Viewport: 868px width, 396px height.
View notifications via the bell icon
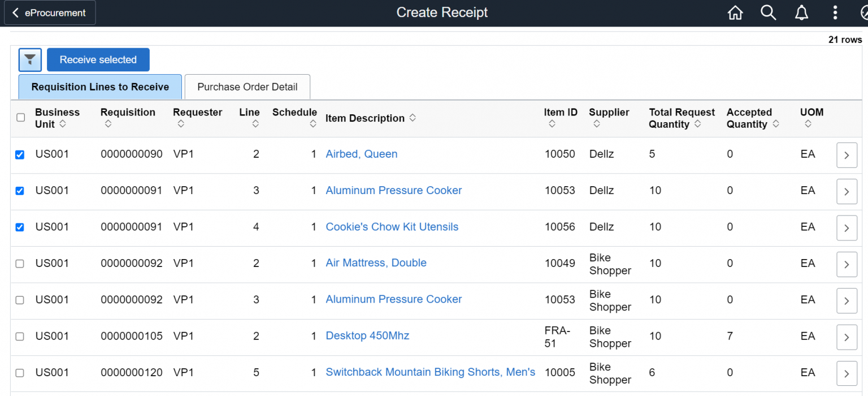[801, 12]
